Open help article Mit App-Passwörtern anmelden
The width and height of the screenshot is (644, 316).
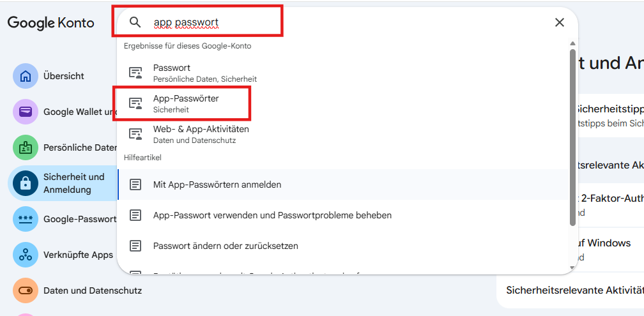(343, 184)
